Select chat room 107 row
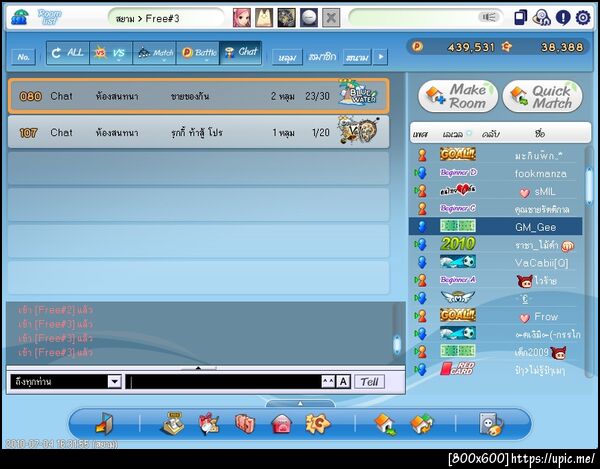 [x=199, y=132]
